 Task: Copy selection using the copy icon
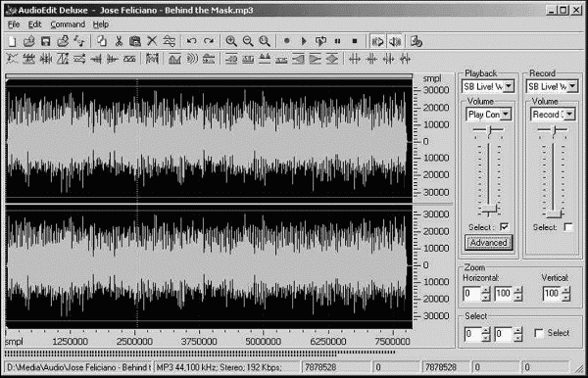(x=101, y=41)
